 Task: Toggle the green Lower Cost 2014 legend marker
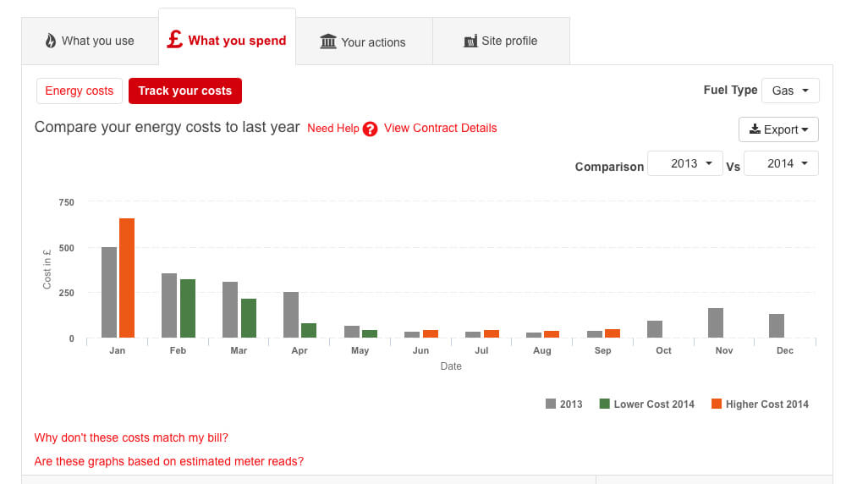point(604,404)
